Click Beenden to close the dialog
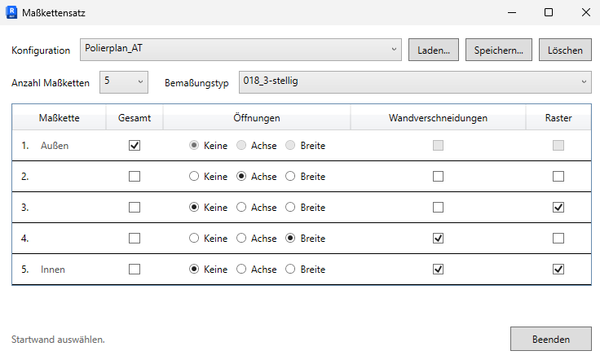Screen dimensions: 600x364 (551, 339)
